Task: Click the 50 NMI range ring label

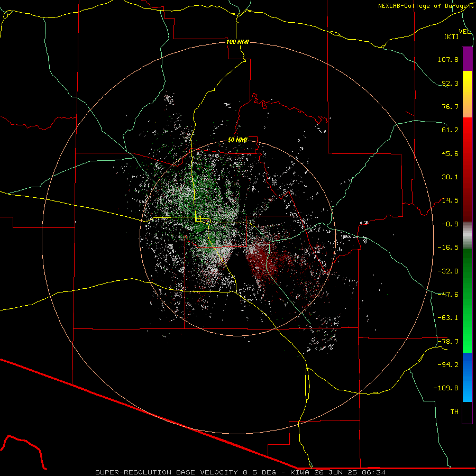Action: [237, 140]
